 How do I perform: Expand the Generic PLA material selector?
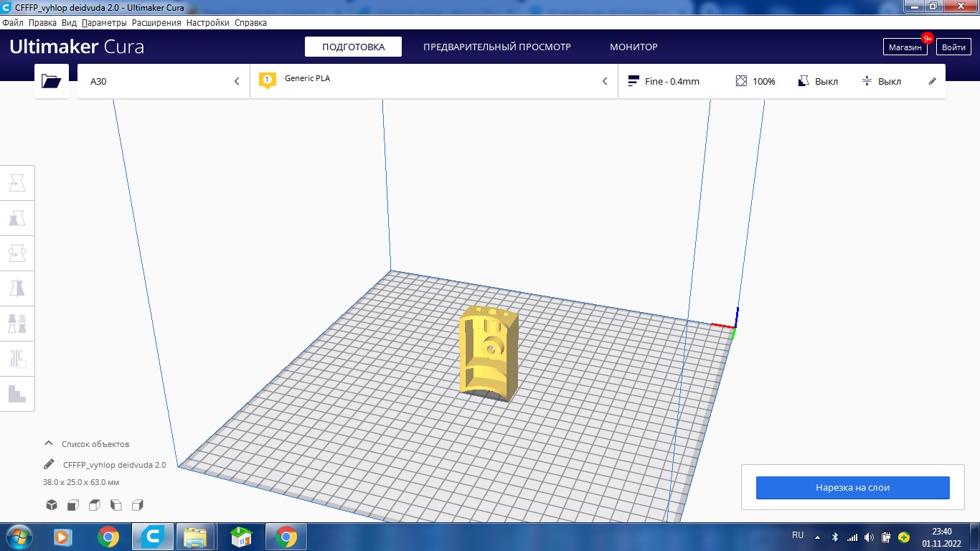[434, 81]
